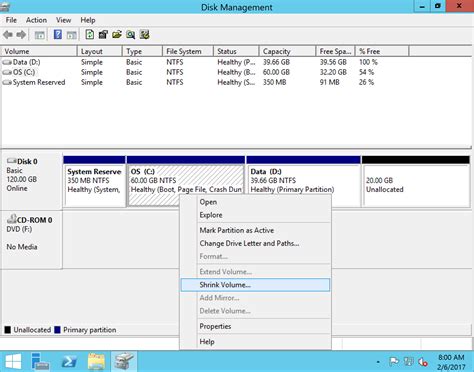Choose Open in the context menu
The width and height of the screenshot is (474, 372).
(255, 202)
